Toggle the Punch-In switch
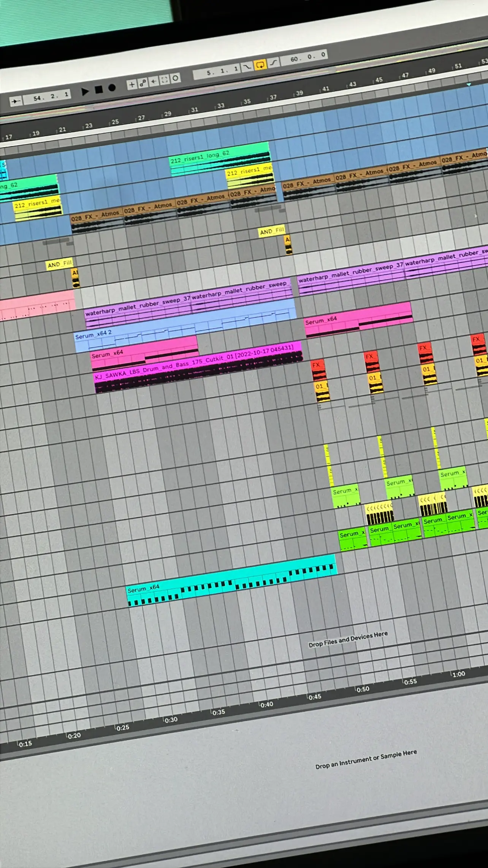Viewport: 488px width, 868px height. coord(247,67)
